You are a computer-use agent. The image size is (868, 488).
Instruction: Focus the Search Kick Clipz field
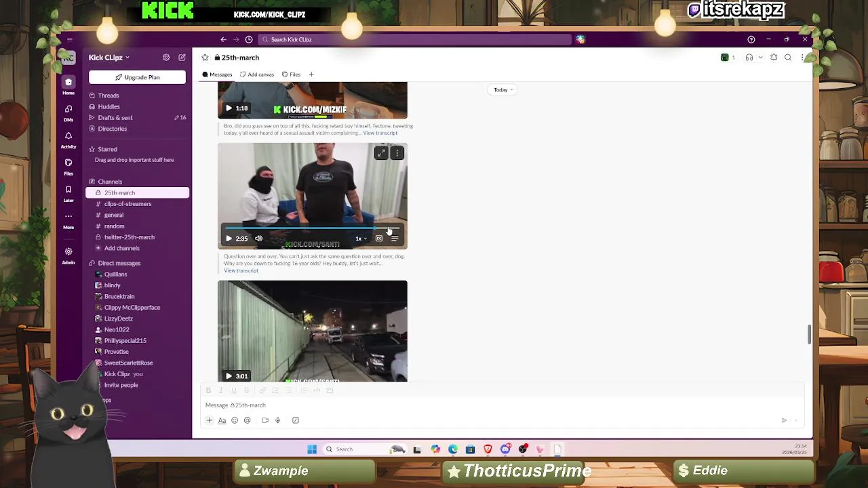[415, 39]
